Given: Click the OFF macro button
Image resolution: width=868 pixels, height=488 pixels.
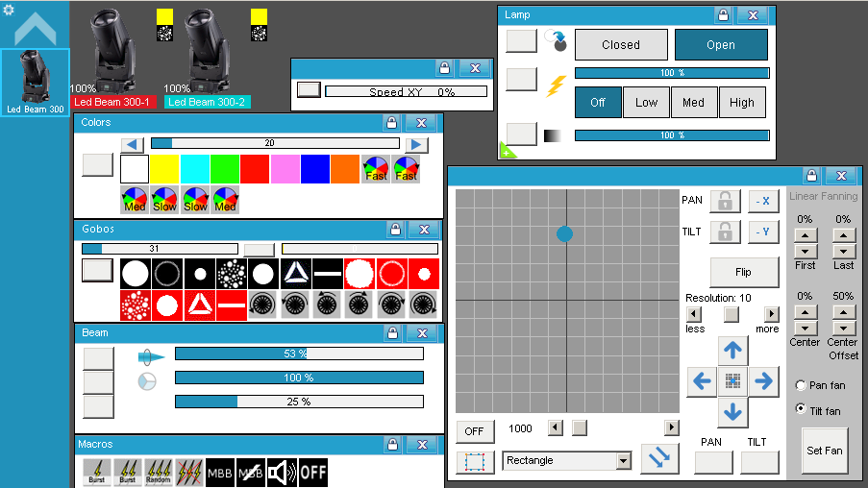Looking at the screenshot, I should [x=312, y=473].
